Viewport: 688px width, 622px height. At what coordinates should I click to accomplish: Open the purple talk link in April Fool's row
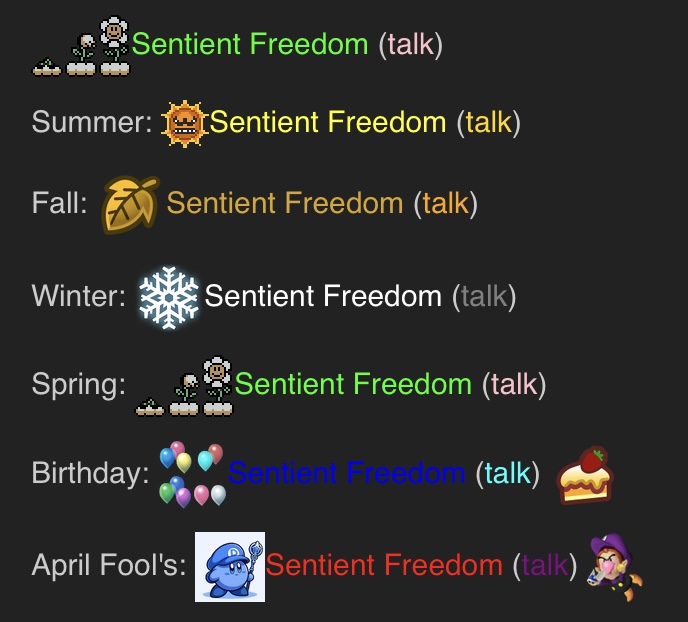point(545,565)
